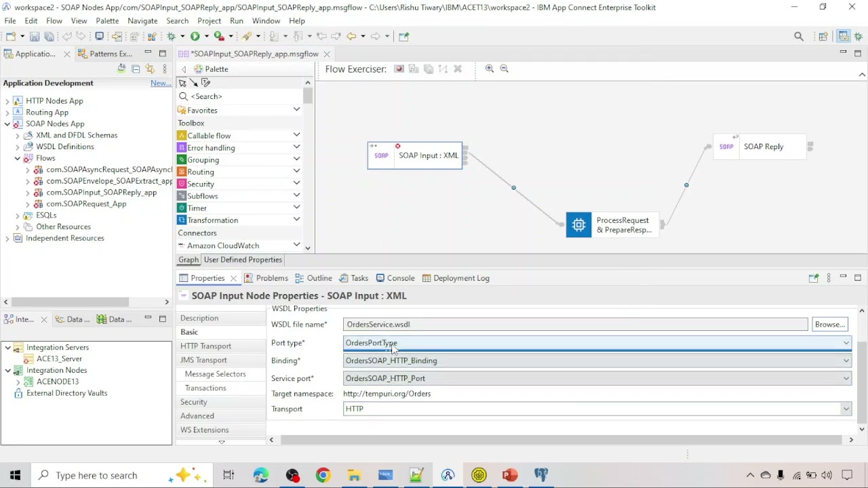Click Link with Editor icon
Screen dimensions: 868x488
(150, 69)
